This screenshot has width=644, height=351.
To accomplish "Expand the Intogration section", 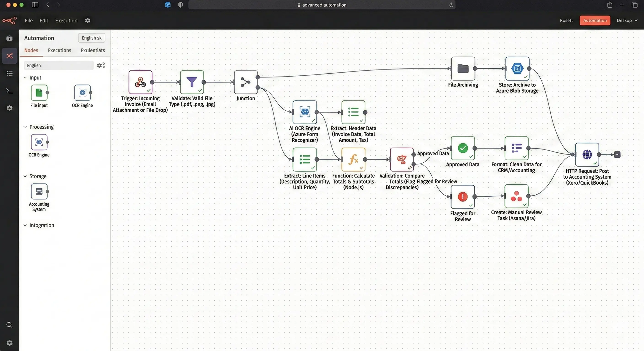I will tap(25, 225).
